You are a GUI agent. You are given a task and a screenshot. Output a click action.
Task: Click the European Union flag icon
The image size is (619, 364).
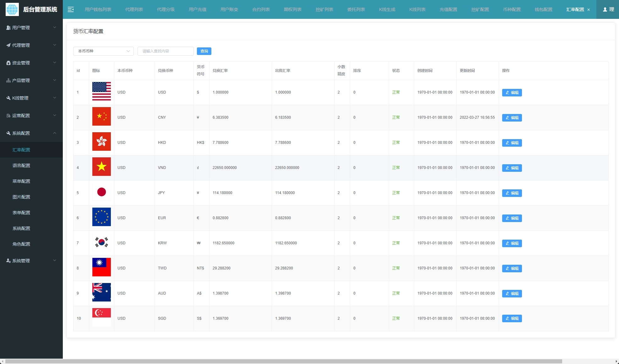[x=101, y=217]
